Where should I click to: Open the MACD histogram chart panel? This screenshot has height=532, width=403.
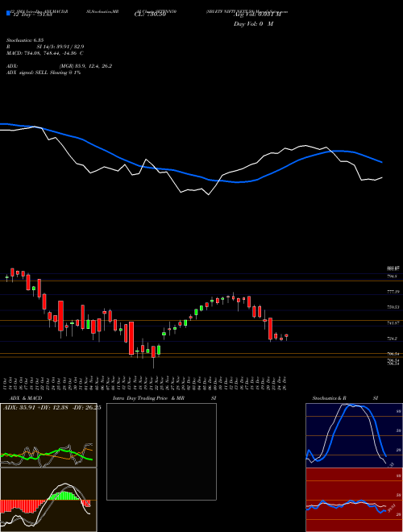tap(48, 500)
